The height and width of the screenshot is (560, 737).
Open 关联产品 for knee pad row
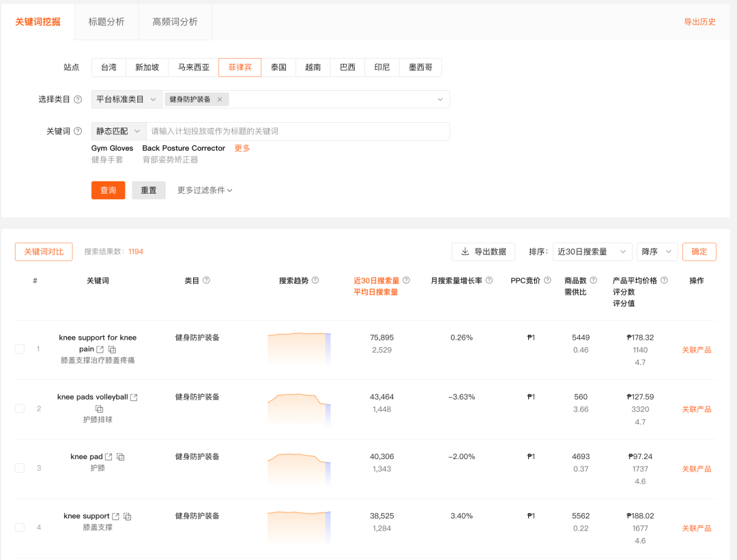pos(696,469)
